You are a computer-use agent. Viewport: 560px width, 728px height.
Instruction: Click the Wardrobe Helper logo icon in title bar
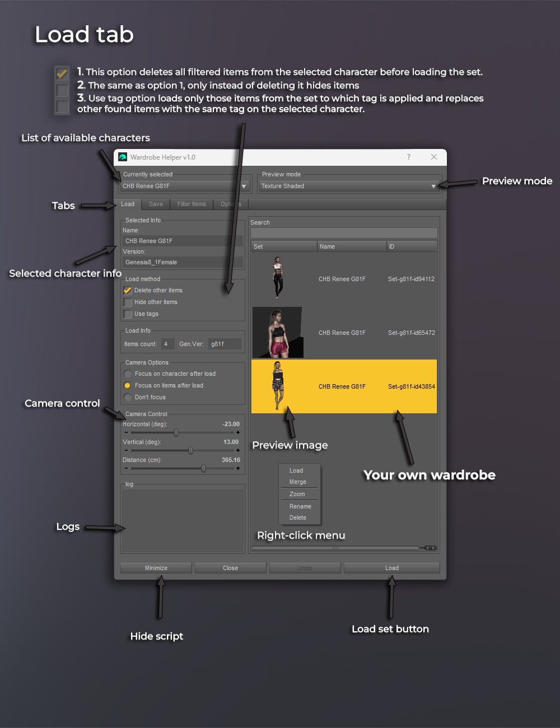tap(123, 157)
